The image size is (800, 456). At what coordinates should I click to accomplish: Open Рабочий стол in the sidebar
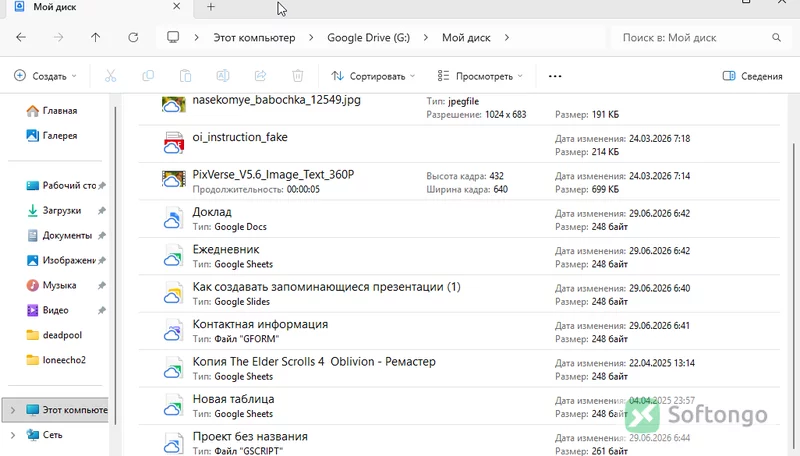click(x=61, y=186)
